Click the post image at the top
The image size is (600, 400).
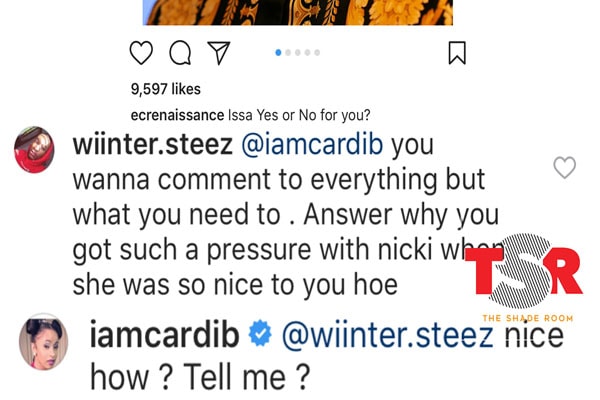[298, 12]
